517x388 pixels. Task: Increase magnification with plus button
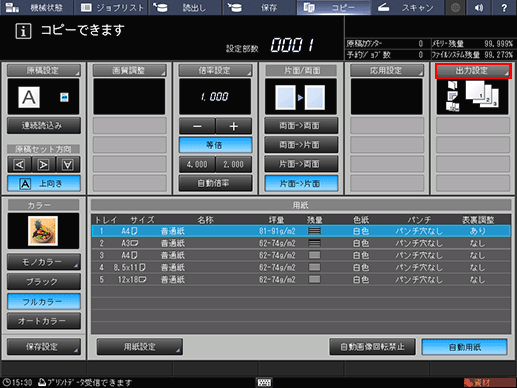234,126
